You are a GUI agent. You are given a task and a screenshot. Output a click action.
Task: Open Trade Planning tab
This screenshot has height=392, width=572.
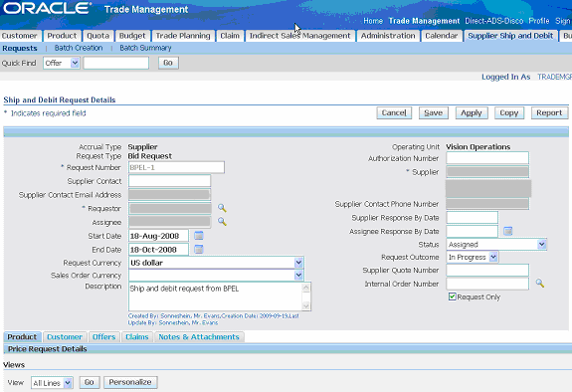coord(183,36)
